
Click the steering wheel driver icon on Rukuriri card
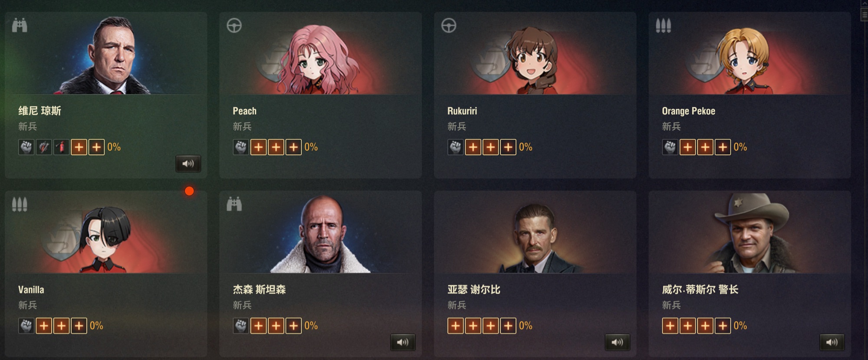coord(449,26)
